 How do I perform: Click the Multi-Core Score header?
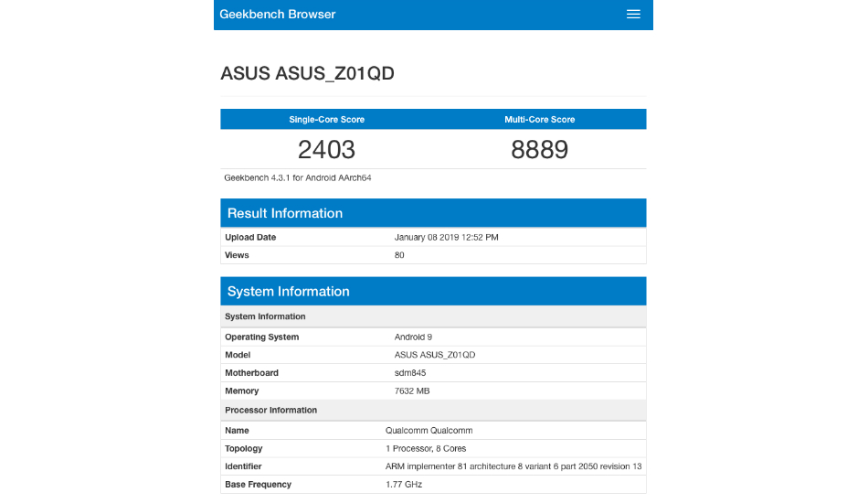tap(540, 120)
